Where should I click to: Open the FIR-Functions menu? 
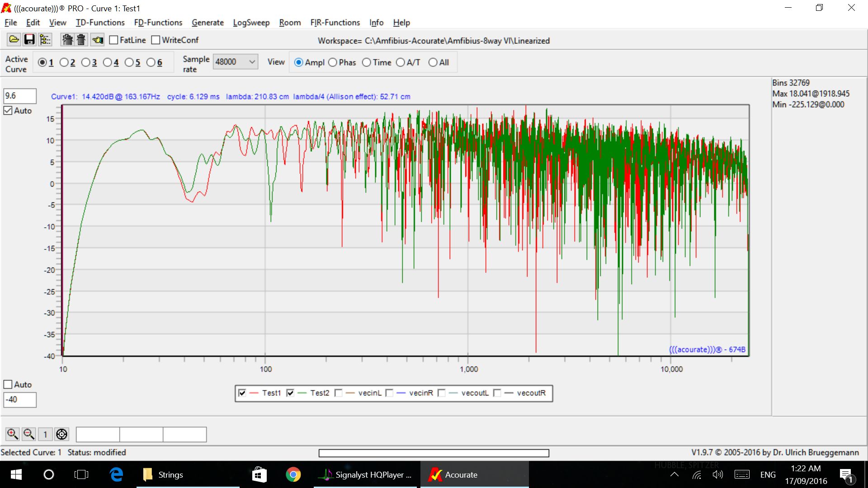point(335,23)
